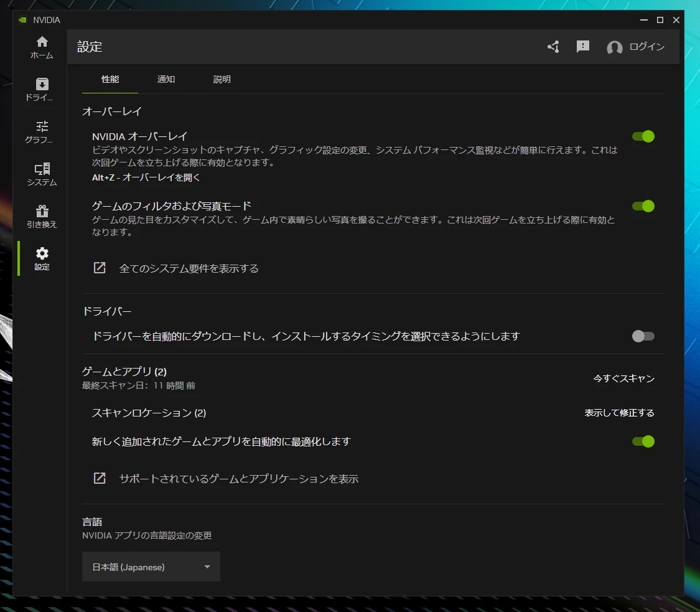Viewport: 700px width, 612px height.
Task: Maximize the NVIDIA window
Action: 660,20
